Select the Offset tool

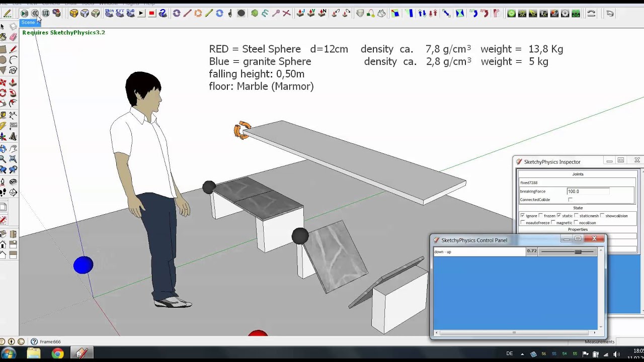point(13,103)
